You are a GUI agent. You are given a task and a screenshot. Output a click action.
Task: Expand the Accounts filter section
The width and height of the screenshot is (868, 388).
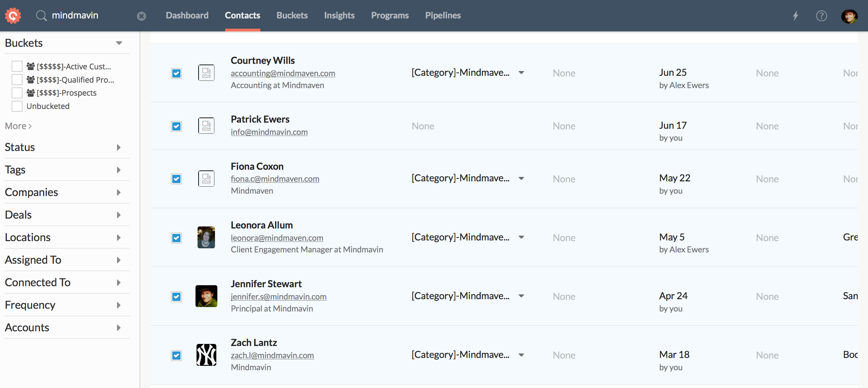[119, 328]
